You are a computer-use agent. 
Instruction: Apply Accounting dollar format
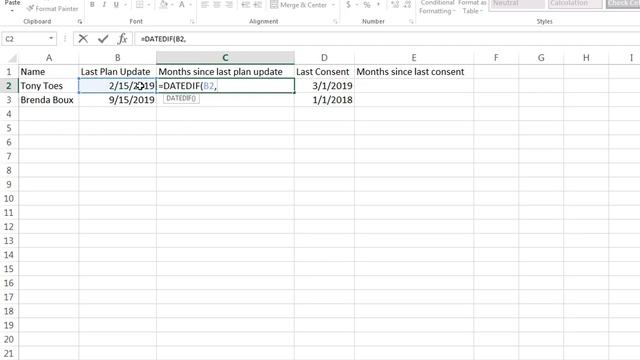click(x=348, y=4)
